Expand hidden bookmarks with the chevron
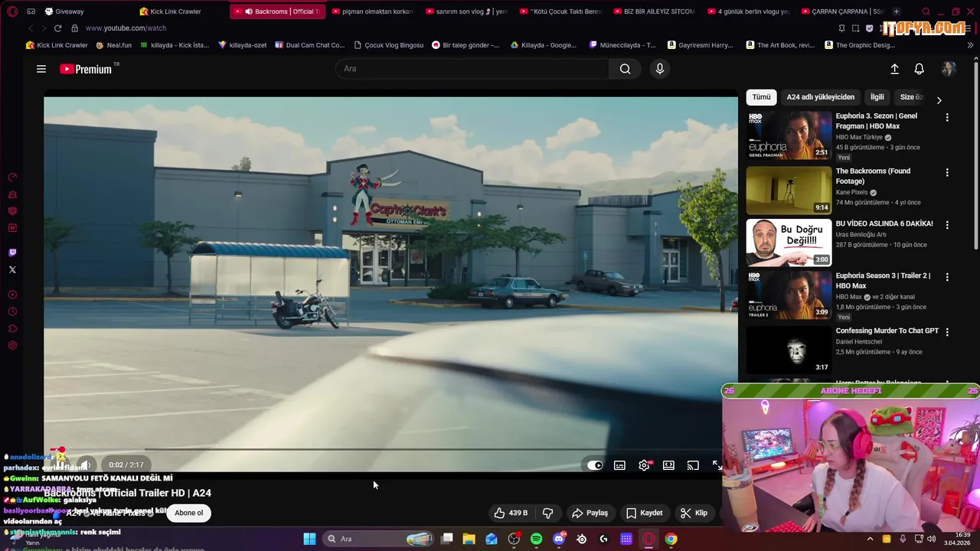Viewport: 980px width, 551px height. pos(970,45)
